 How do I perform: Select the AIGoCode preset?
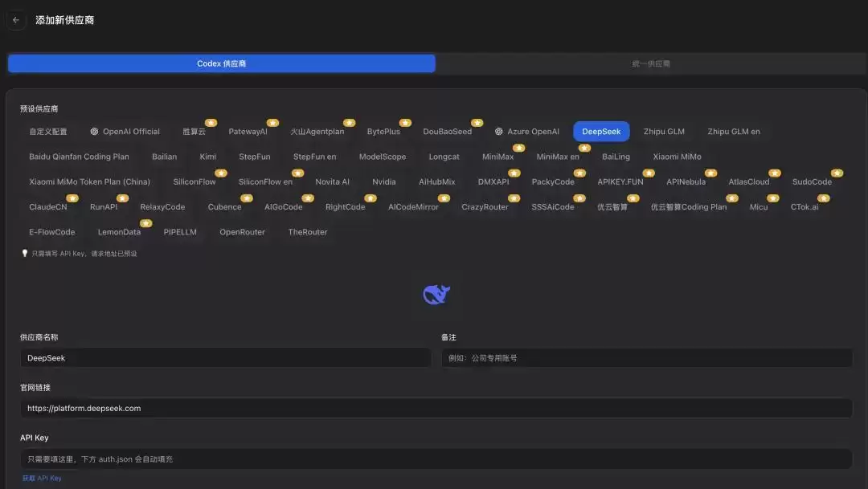point(284,207)
